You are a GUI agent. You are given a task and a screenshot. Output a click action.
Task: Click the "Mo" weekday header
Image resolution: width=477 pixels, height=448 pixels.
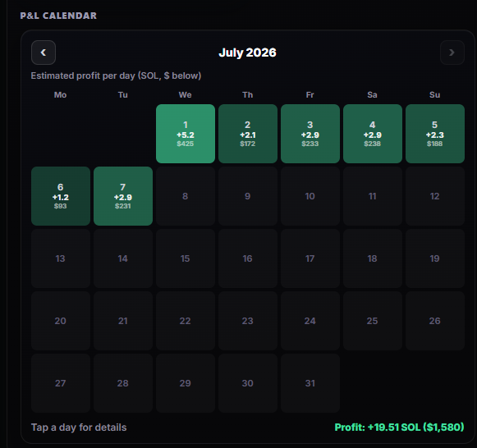(60, 95)
